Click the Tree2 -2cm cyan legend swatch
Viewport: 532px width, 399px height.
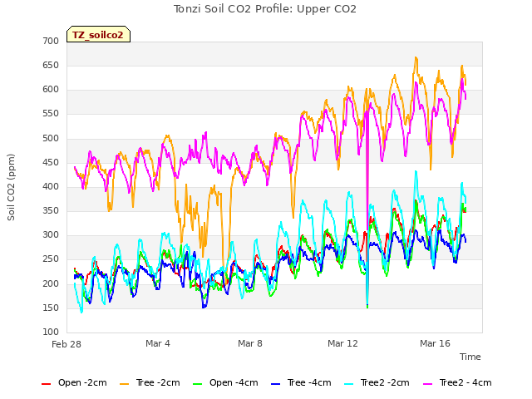(x=349, y=384)
